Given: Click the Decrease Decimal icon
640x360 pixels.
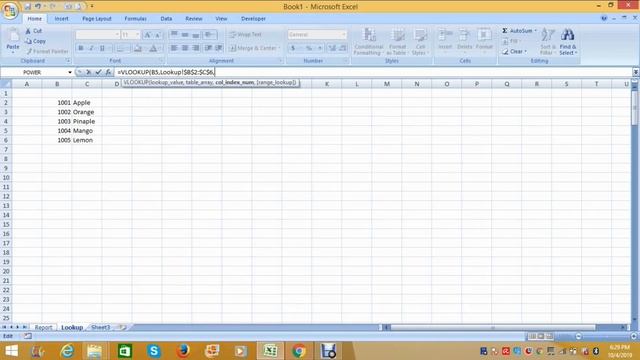Looking at the screenshot, I should tap(343, 48).
